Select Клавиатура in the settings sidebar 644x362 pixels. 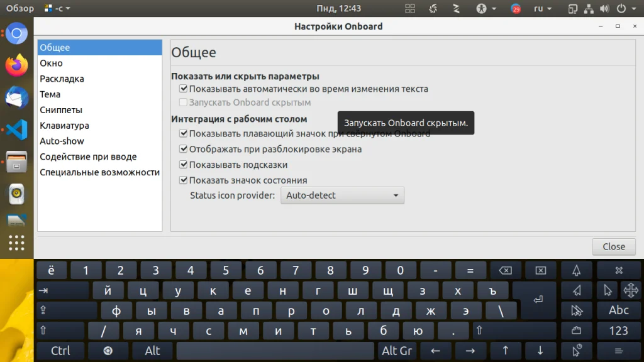pyautogui.click(x=100, y=125)
